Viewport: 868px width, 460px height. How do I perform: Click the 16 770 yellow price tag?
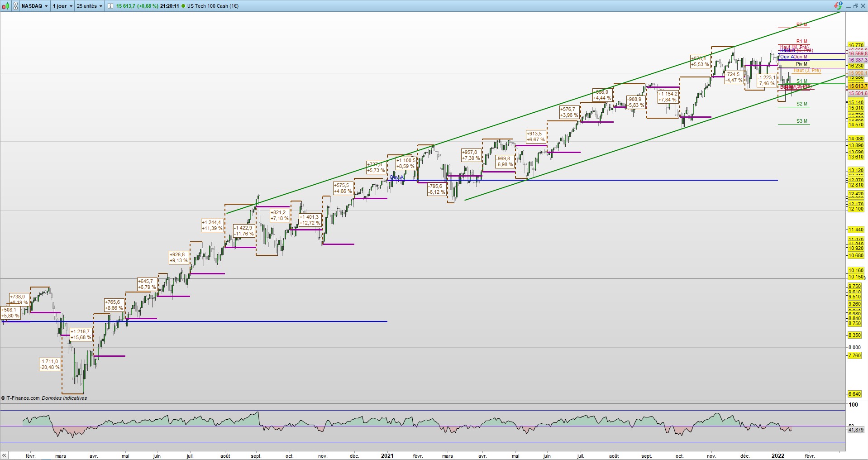click(x=856, y=45)
